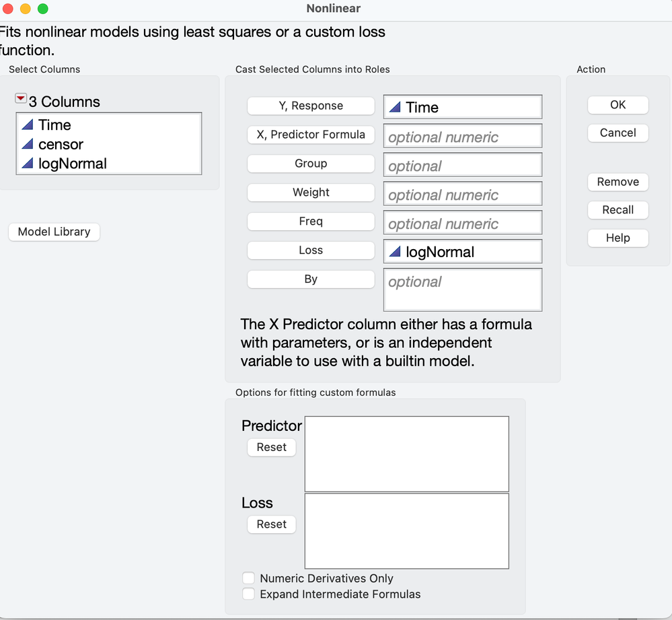The height and width of the screenshot is (620, 672).
Task: Reset the Predictor formula
Action: point(271,447)
